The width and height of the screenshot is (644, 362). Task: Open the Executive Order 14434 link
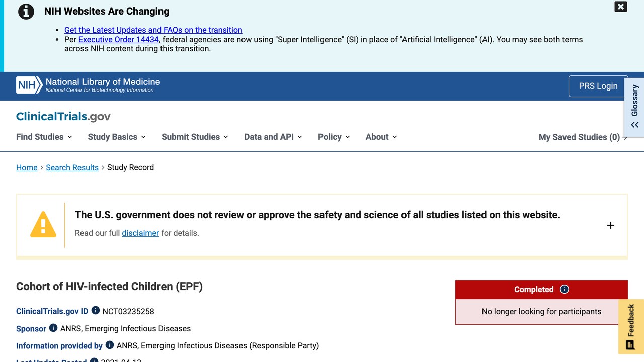tap(119, 39)
